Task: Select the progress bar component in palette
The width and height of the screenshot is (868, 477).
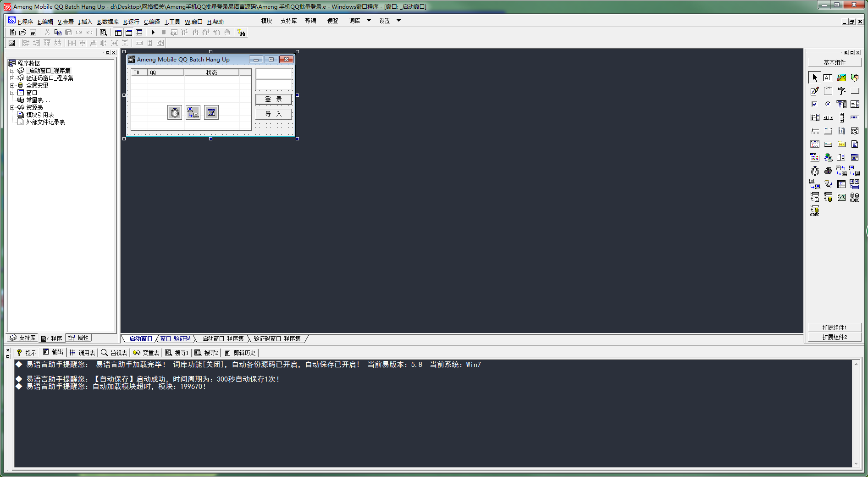Action: click(x=855, y=118)
